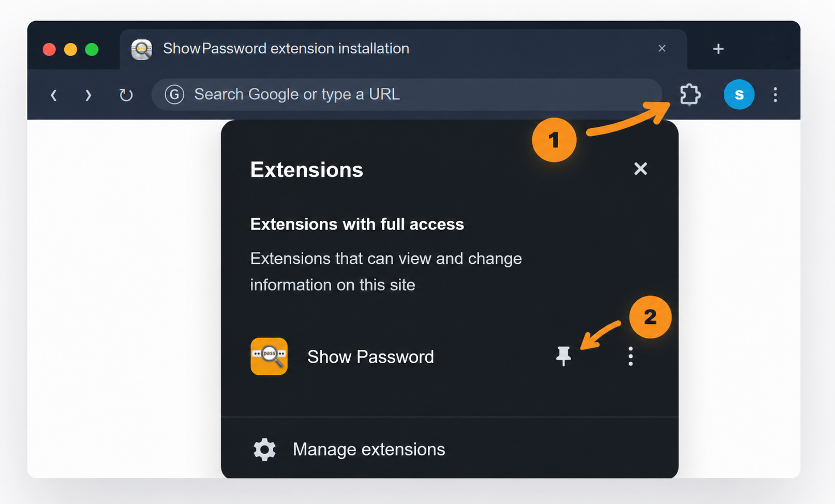This screenshot has width=835, height=504.
Task: Open the Extensions puzzle-piece icon
Action: tap(690, 95)
